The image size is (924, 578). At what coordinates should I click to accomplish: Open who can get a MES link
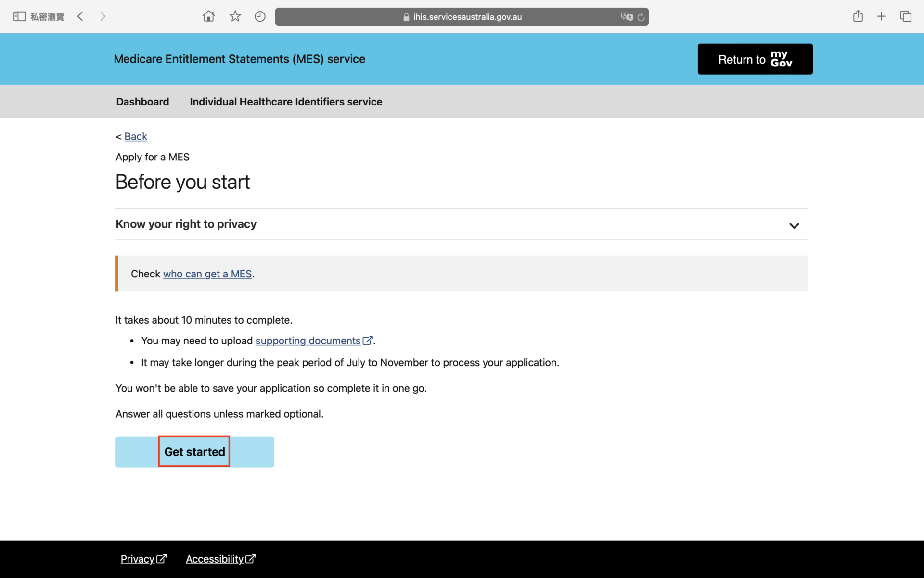207,274
